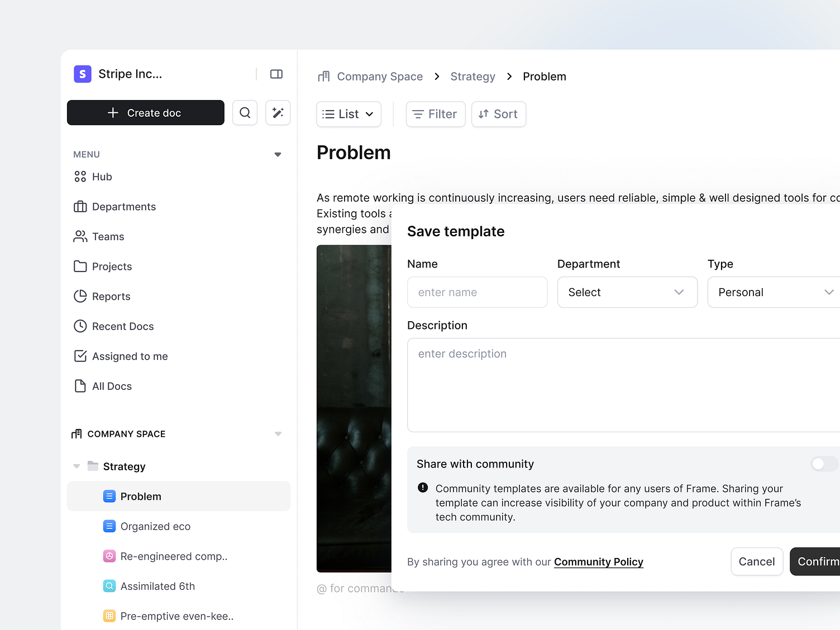Viewport: 840px width, 630px height.
Task: Enable the Share with community toggle
Action: tap(823, 464)
